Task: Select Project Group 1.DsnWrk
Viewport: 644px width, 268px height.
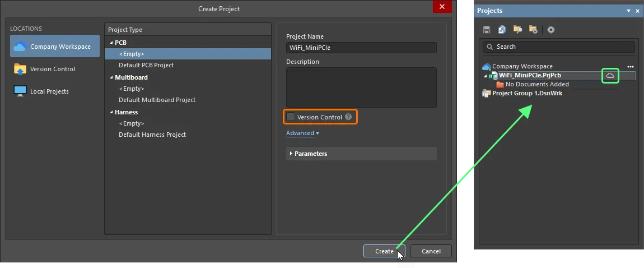Action: (528, 93)
